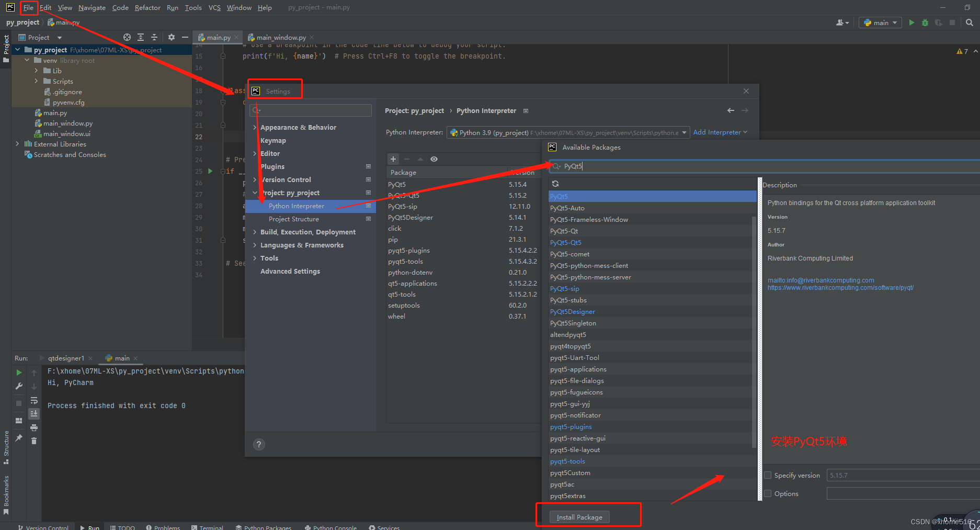This screenshot has width=980, height=530.
Task: Open Project panel gear options
Action: (x=172, y=37)
